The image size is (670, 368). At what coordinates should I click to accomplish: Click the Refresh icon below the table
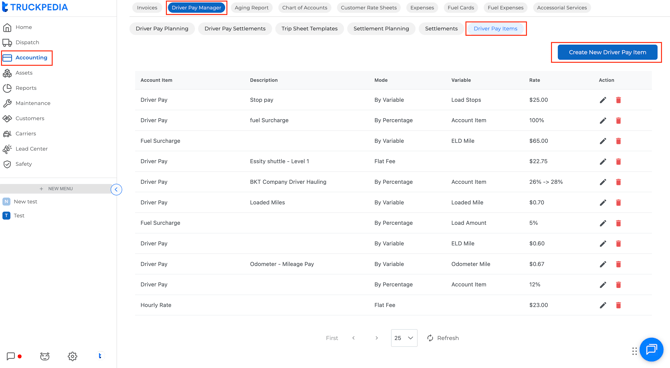click(x=430, y=338)
